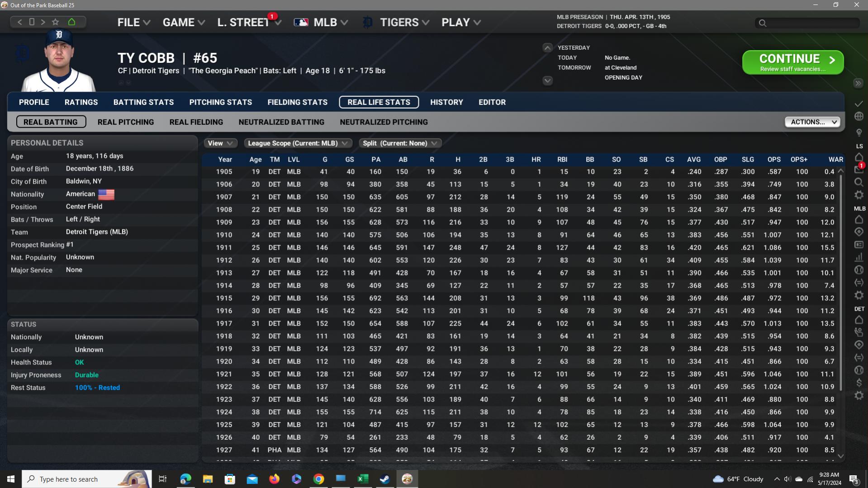Click the stats table scroll-up arrow
Image resolution: width=868 pixels, height=488 pixels.
[x=841, y=171]
